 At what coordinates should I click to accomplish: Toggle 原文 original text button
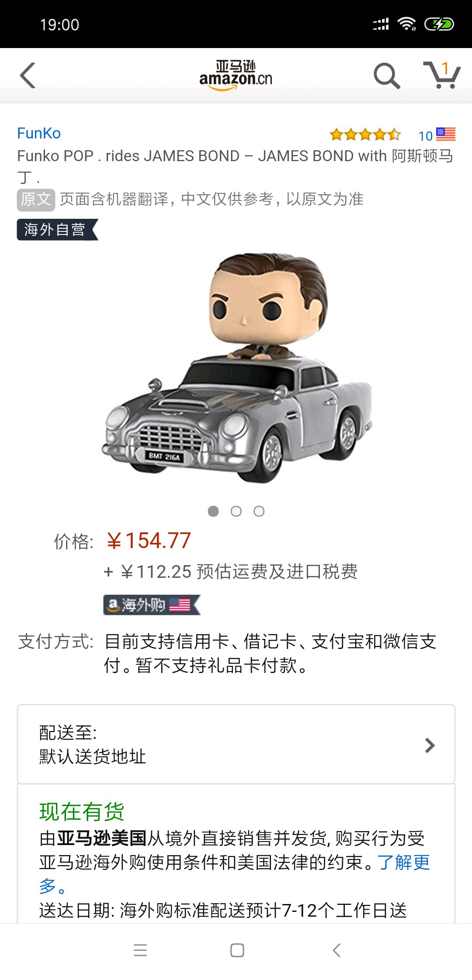pos(36,200)
